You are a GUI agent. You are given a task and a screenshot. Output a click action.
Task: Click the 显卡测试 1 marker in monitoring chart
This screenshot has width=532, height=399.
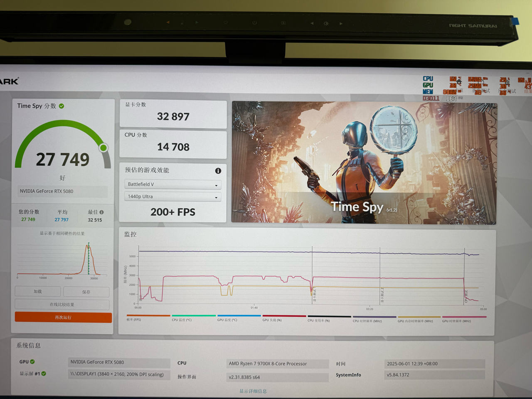click(x=314, y=293)
